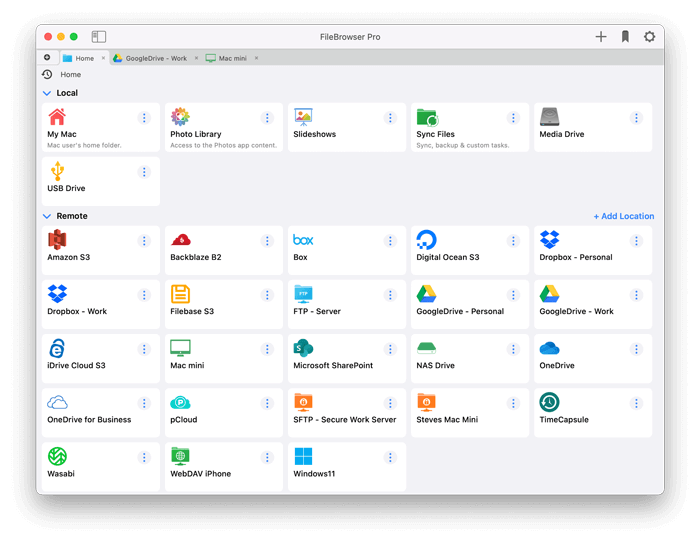The width and height of the screenshot is (700, 542).
Task: Open the WebDAV iPhone icon
Action: coord(180,456)
